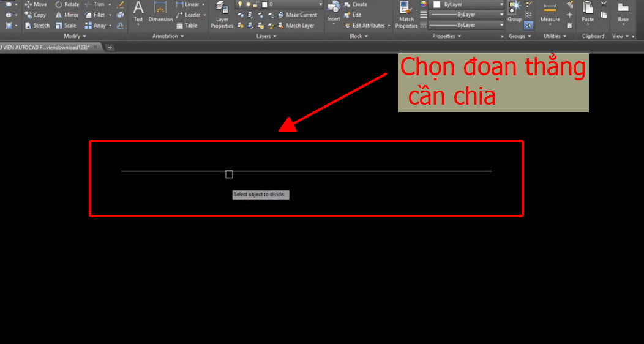The height and width of the screenshot is (344, 644).
Task: Choose the Text annotation tool
Action: coord(138,12)
